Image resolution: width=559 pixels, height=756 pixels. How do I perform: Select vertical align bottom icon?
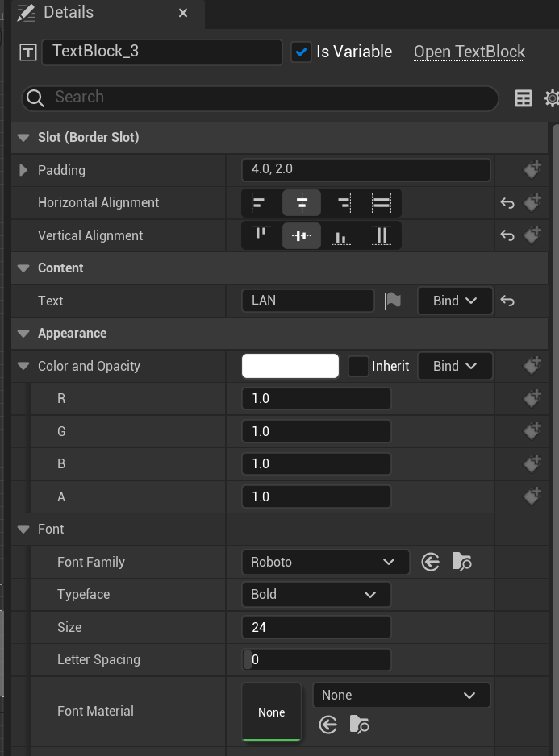(x=341, y=235)
